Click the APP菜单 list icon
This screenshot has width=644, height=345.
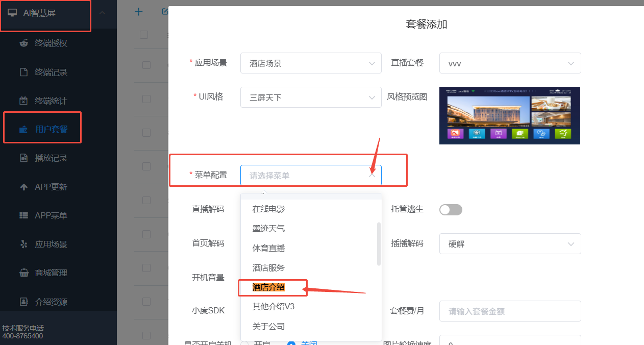point(23,215)
